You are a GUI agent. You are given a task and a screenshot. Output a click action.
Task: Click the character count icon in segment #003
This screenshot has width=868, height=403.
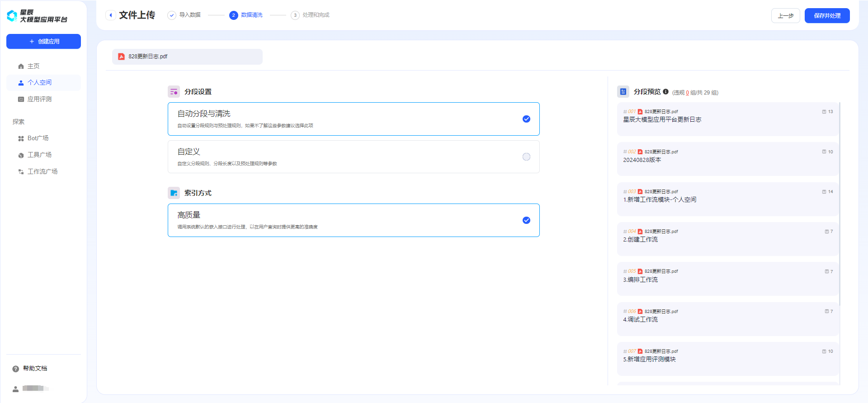[824, 192]
